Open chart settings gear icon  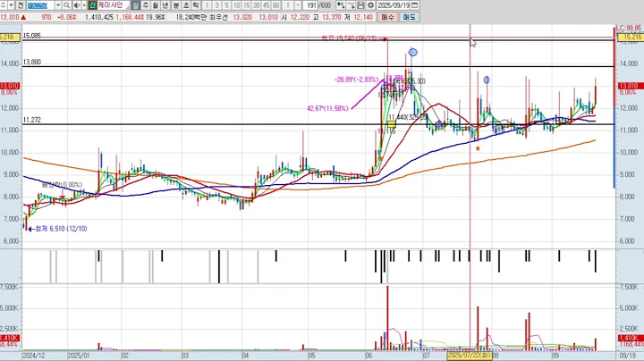coord(370,5)
